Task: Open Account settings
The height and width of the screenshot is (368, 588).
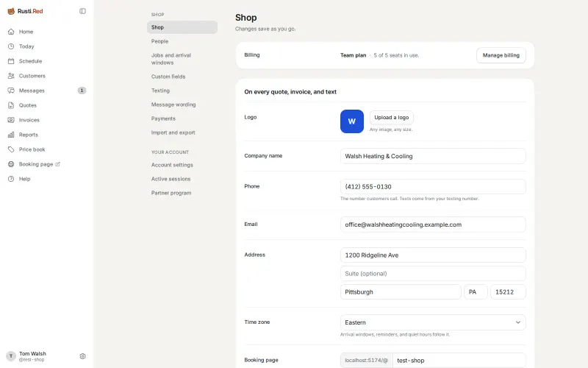Action: [182, 165]
